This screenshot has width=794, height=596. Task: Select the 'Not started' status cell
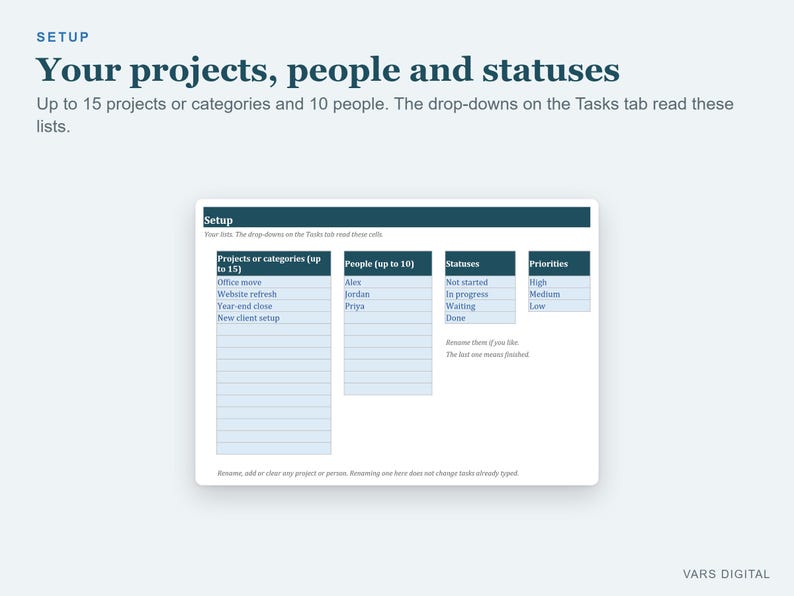pos(480,282)
